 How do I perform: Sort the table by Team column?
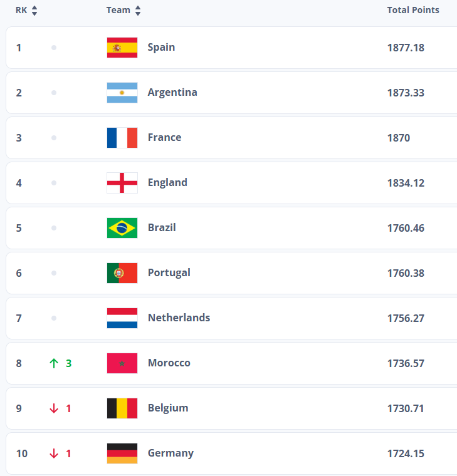tap(123, 10)
